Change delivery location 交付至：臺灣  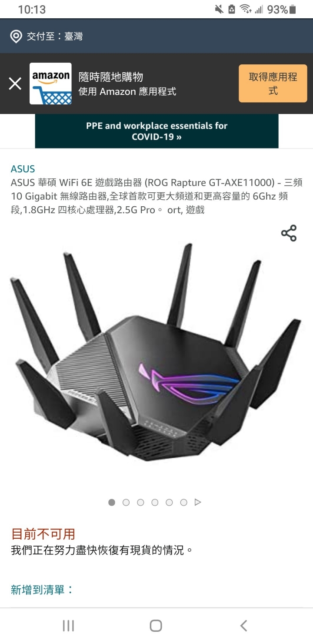point(55,37)
